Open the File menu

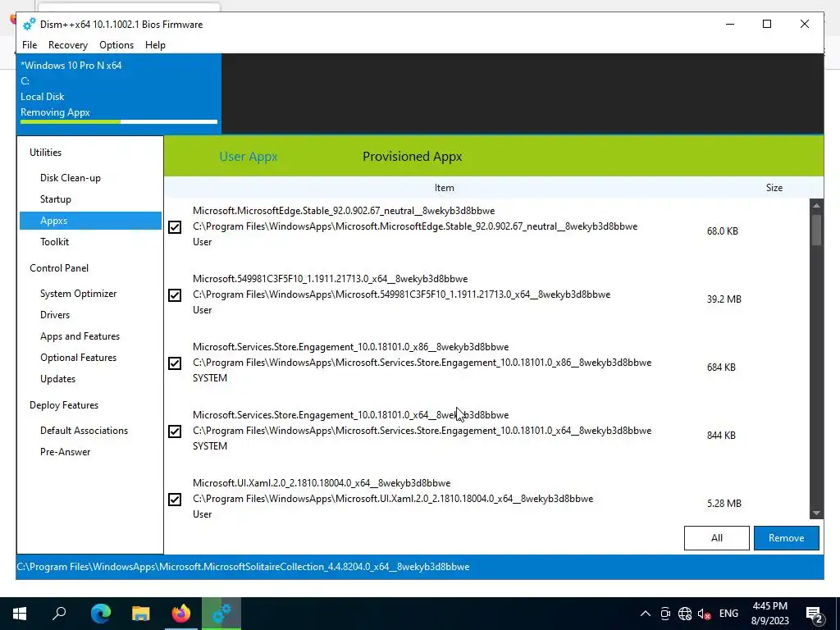click(x=30, y=45)
